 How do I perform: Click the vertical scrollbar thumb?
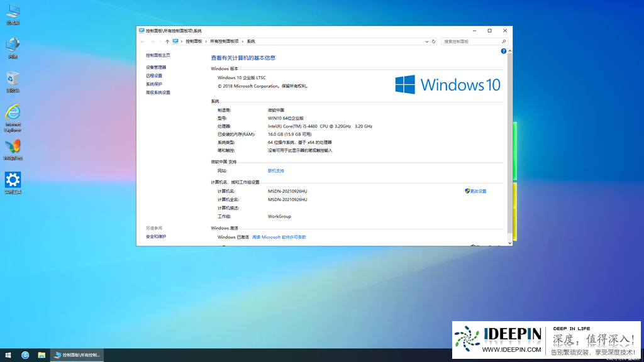coord(509,144)
